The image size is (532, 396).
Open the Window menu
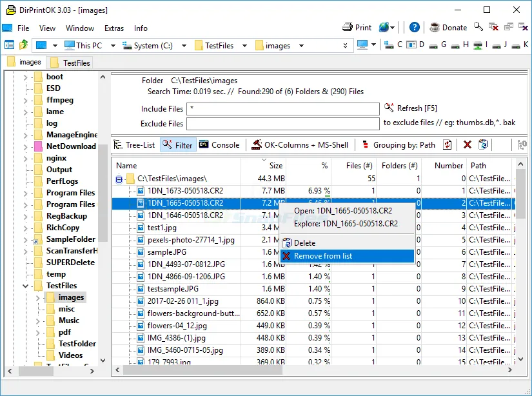80,28
